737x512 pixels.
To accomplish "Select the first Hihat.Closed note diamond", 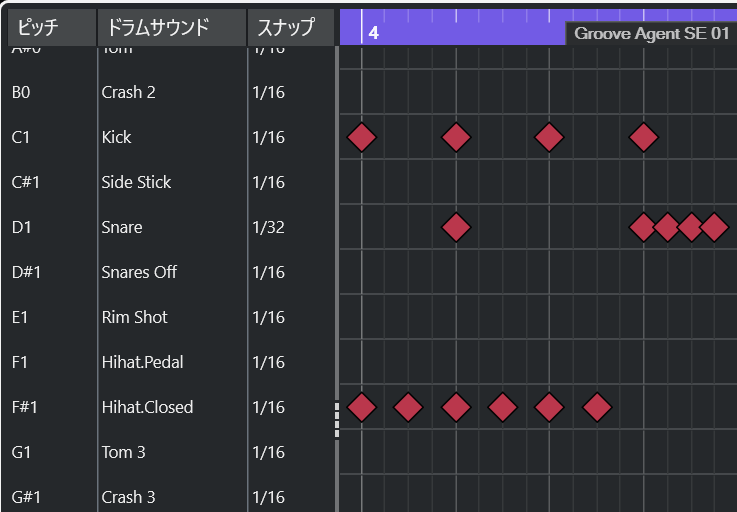I will 361,407.
